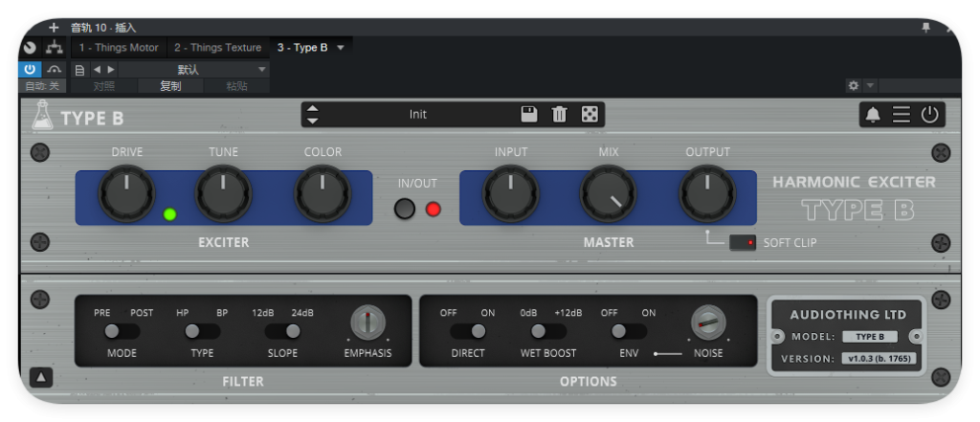This screenshot has width=980, height=422.
Task: Toggle the WET BOOST 0dB/+12dB switch
Action: [548, 331]
